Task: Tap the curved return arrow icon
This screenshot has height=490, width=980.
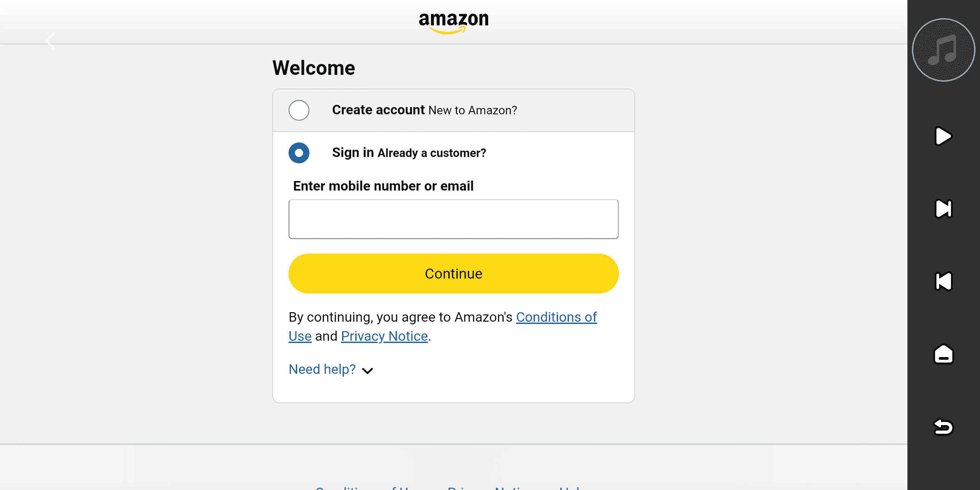Action: click(x=943, y=426)
